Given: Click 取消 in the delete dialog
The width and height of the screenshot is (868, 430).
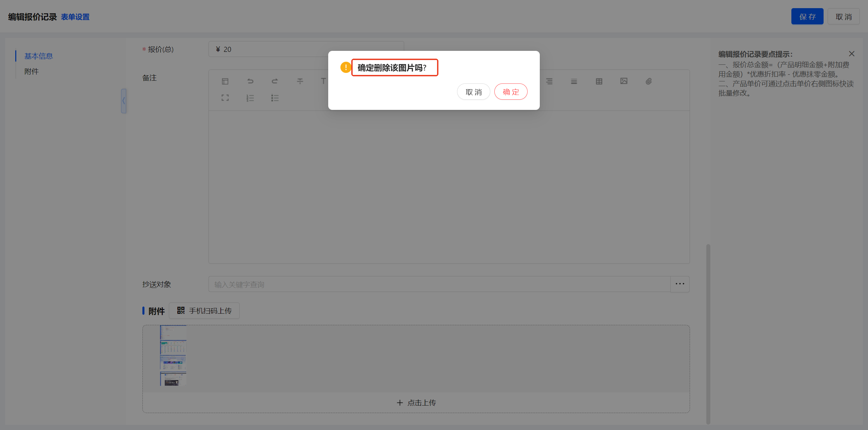Looking at the screenshot, I should [474, 92].
